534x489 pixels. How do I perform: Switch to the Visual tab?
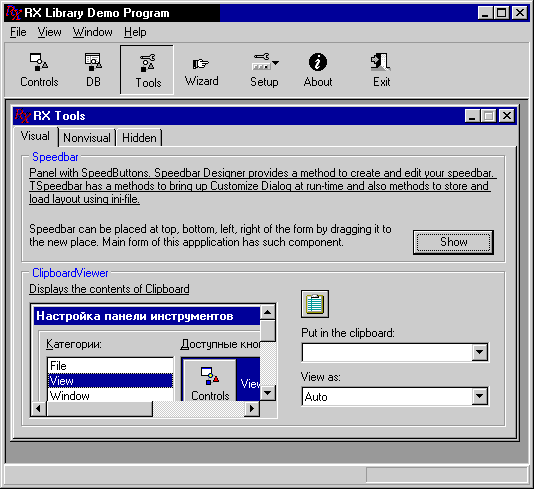tap(35, 136)
